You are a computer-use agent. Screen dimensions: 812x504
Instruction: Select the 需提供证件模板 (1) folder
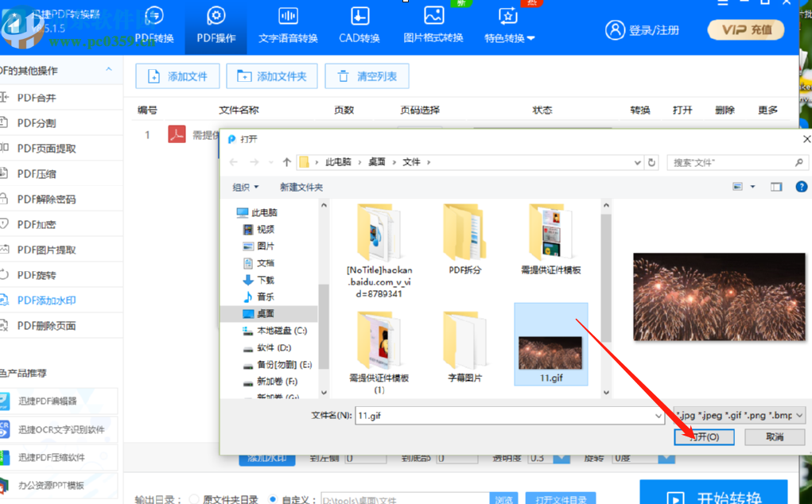[x=379, y=353]
